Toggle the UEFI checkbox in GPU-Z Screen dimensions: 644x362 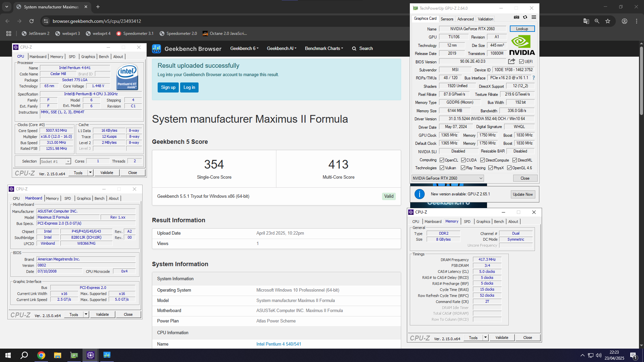point(521,62)
